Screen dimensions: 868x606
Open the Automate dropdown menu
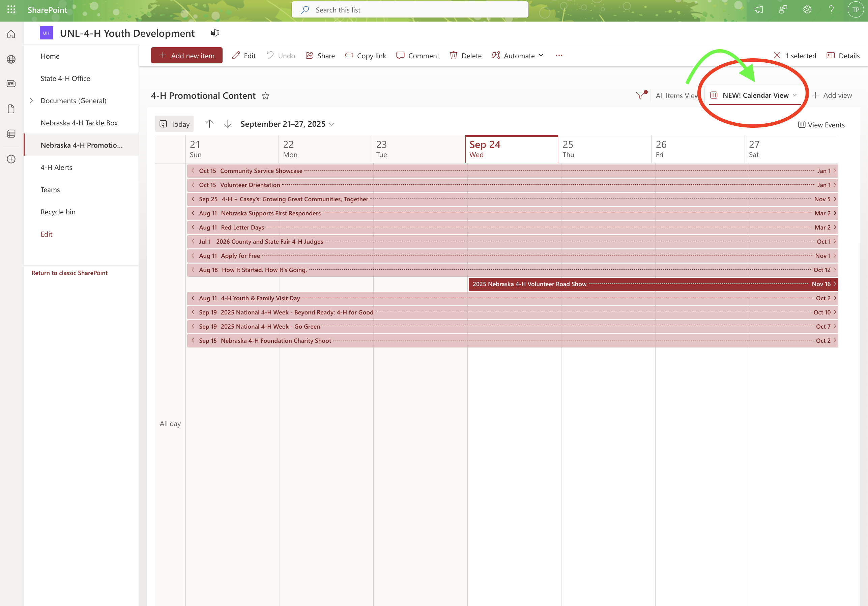(518, 56)
